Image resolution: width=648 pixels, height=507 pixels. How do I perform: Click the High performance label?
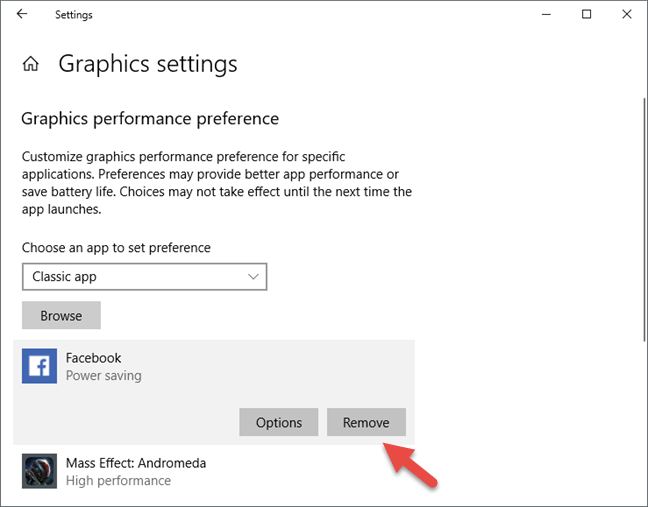118,481
